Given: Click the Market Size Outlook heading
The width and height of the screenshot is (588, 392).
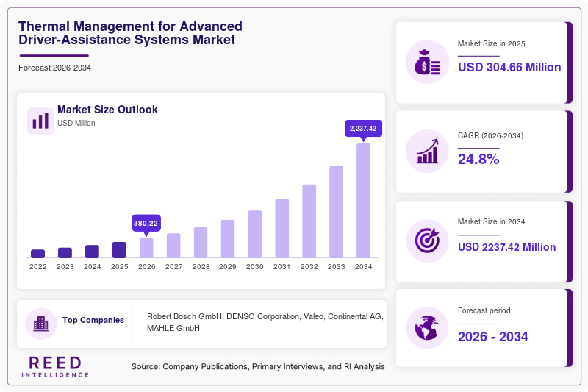Looking at the screenshot, I should coord(107,110).
